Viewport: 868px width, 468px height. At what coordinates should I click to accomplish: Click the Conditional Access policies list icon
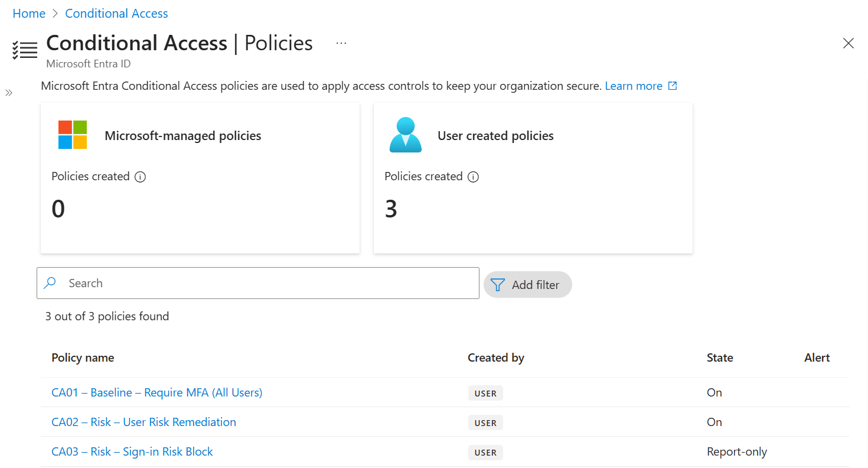click(25, 50)
